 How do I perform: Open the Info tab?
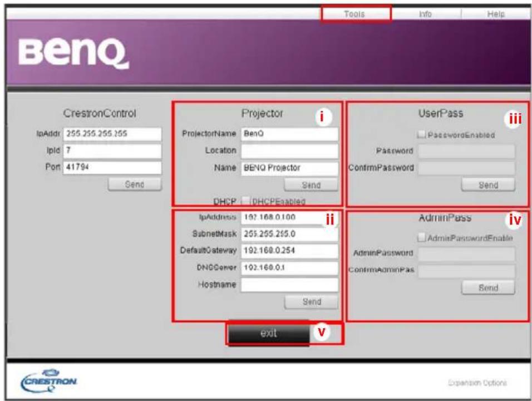pos(425,14)
